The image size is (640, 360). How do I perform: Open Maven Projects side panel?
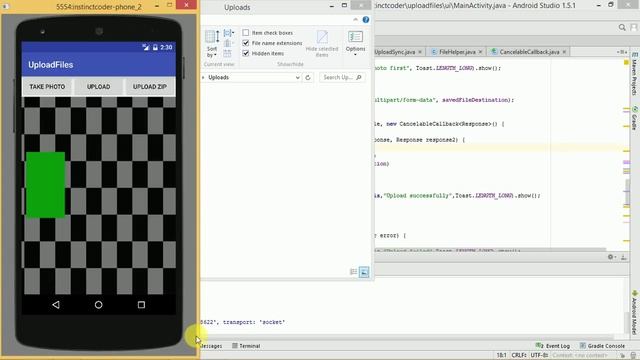point(634,74)
